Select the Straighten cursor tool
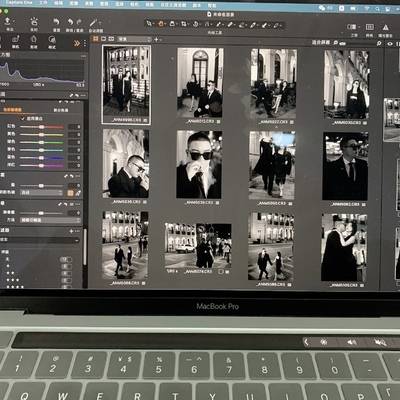Viewport: 400px width, 400px height. 196,24
